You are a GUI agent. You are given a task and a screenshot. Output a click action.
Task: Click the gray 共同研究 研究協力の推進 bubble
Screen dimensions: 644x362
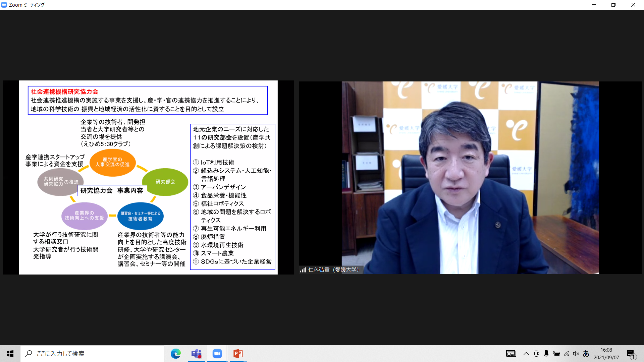point(61,182)
